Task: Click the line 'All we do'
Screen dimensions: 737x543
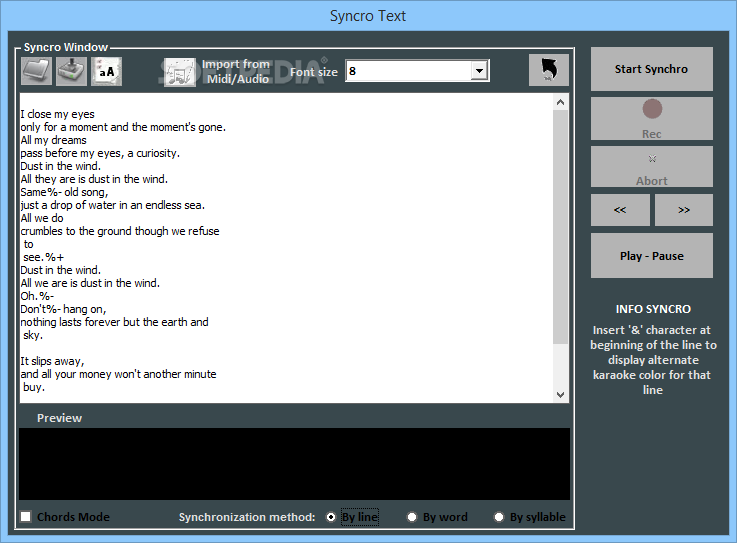Action: [x=42, y=218]
